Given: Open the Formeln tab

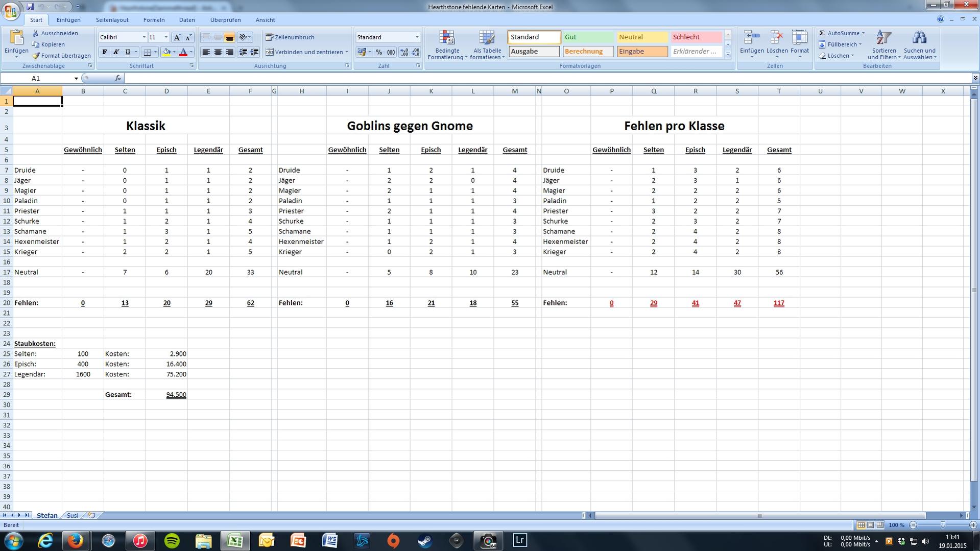Looking at the screenshot, I should 154,20.
